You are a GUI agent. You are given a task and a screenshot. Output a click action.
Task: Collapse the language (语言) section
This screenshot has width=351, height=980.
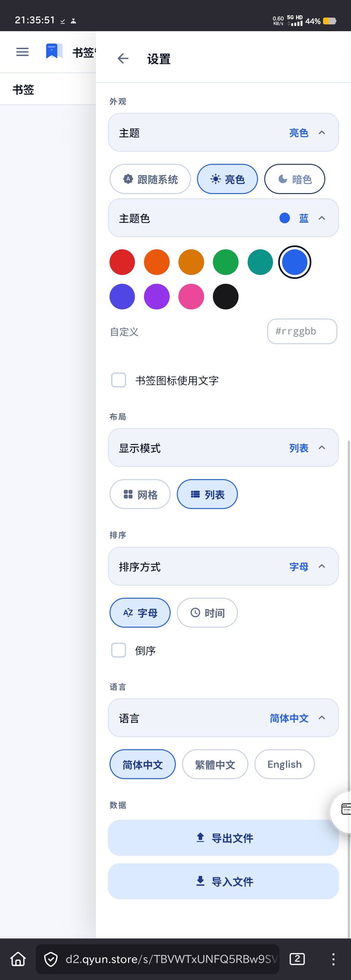click(x=322, y=718)
